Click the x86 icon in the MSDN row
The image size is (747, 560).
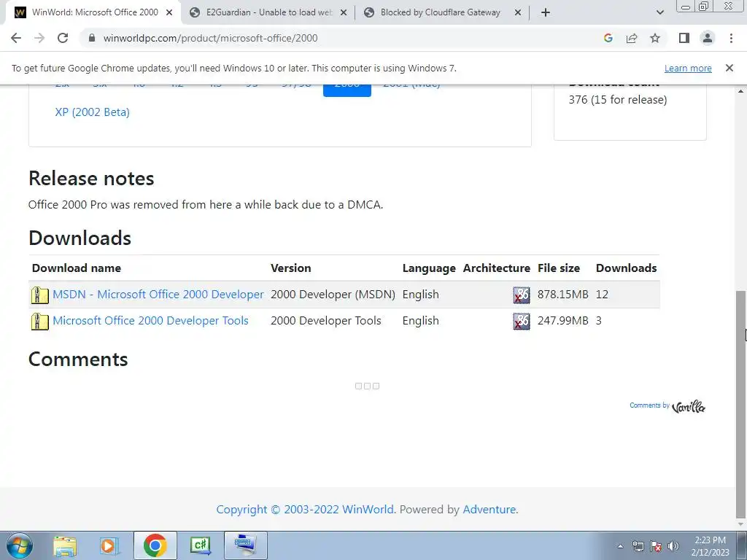pos(521,295)
